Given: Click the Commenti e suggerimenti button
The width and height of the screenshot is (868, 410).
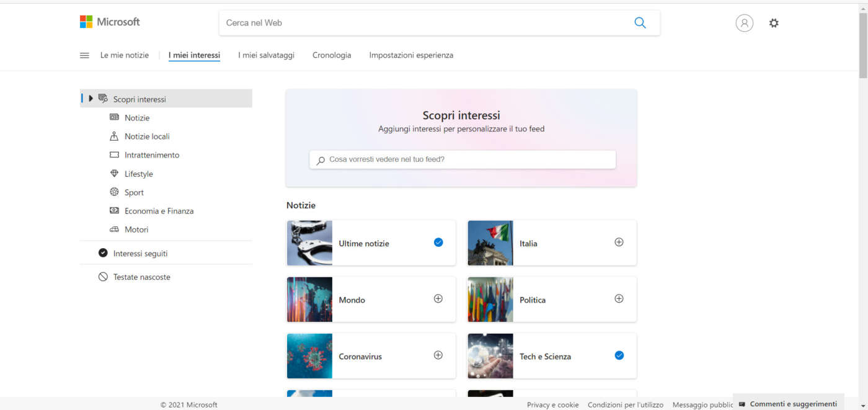Looking at the screenshot, I should [x=788, y=404].
